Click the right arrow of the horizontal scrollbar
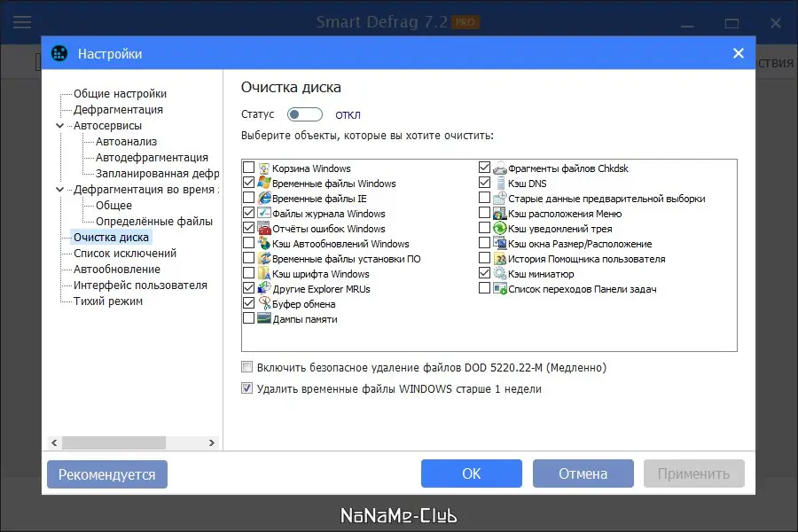Image resolution: width=798 pixels, height=532 pixels. pos(210,442)
